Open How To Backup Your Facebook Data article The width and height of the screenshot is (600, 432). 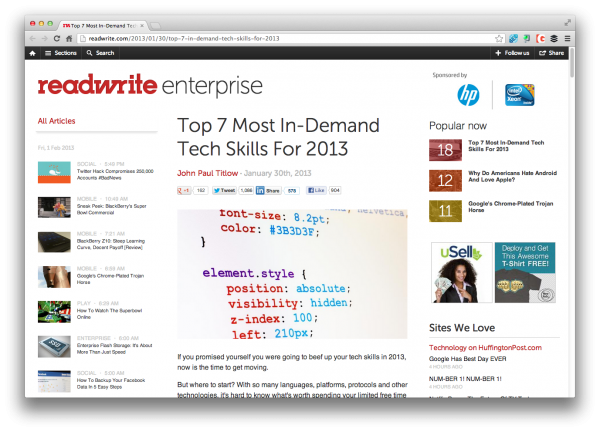111,383
